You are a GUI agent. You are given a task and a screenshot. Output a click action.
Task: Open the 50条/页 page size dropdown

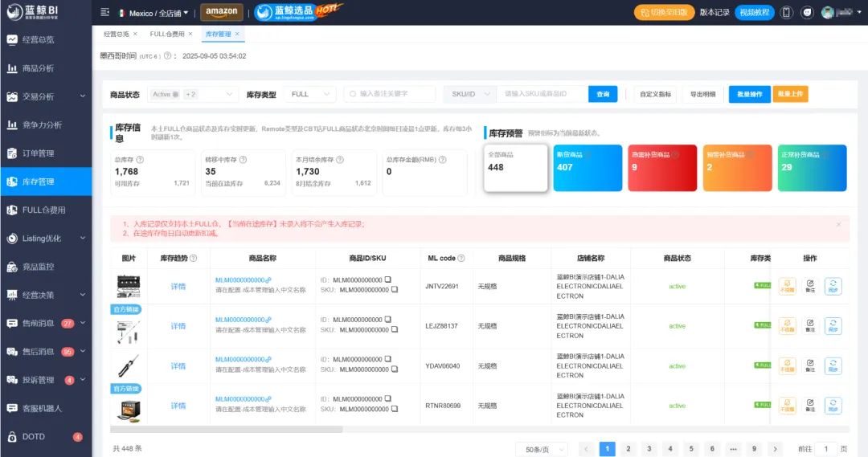point(542,449)
